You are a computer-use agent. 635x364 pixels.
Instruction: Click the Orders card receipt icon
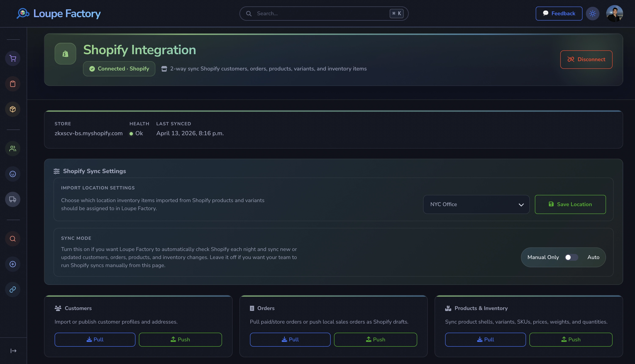point(252,308)
